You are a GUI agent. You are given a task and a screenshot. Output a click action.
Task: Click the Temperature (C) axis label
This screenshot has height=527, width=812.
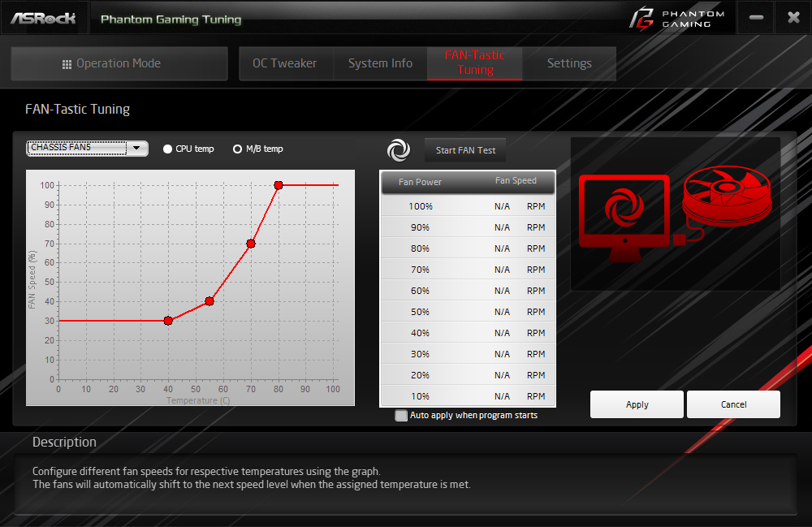point(198,400)
